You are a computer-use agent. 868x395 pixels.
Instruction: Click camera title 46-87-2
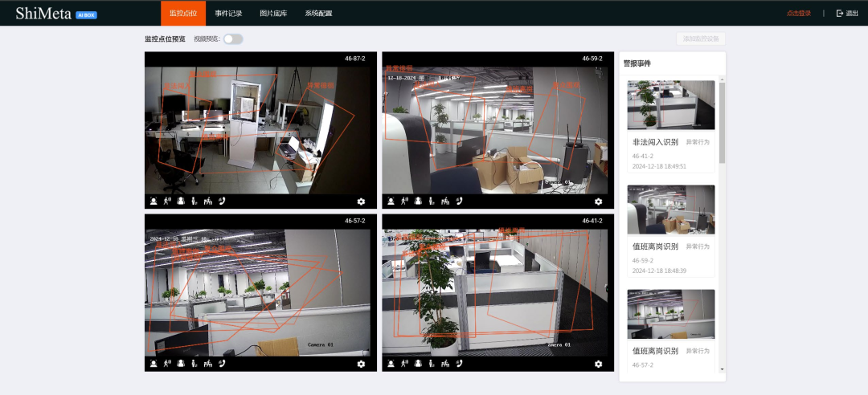click(x=355, y=59)
